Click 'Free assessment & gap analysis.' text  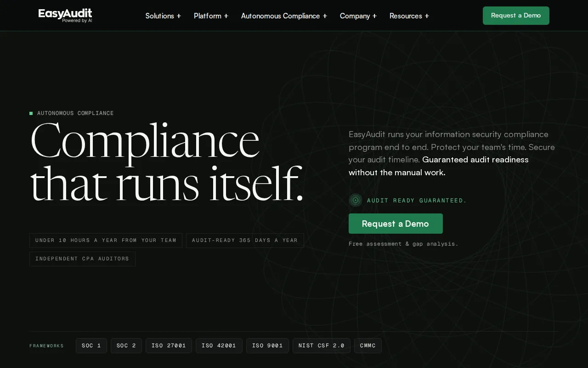pyautogui.click(x=403, y=244)
